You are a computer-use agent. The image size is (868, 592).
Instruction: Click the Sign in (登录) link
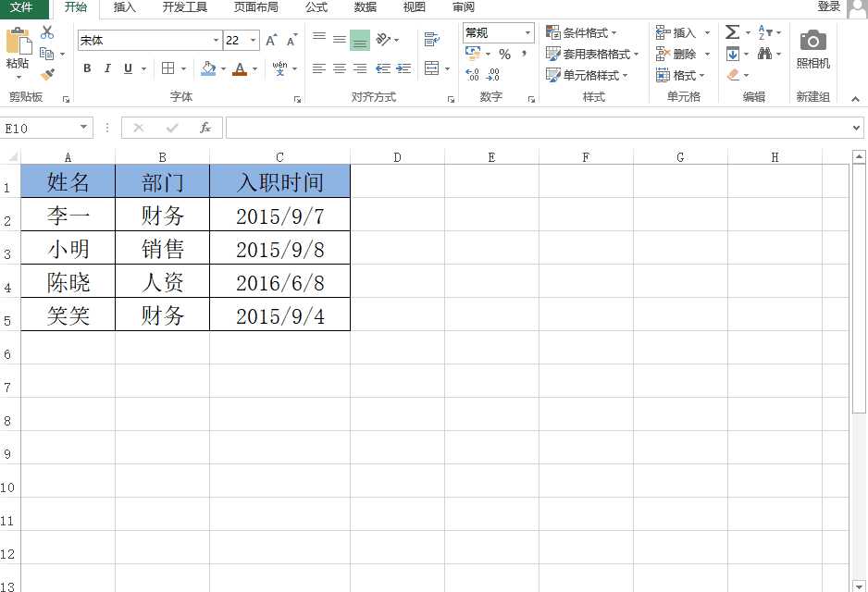click(829, 6)
